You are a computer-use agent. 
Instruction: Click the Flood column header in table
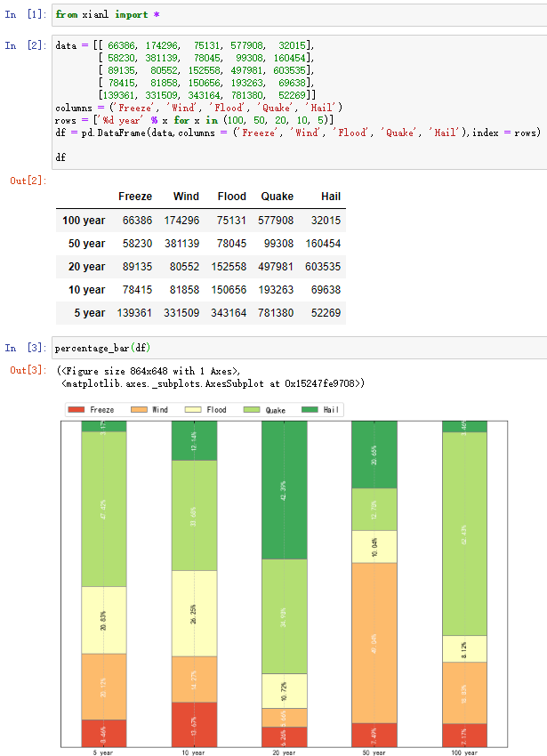(232, 197)
